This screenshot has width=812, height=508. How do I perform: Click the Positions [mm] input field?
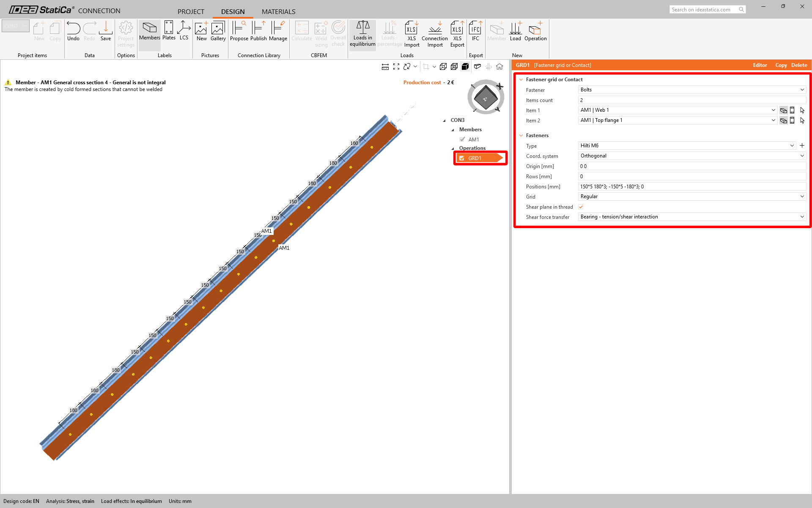click(691, 187)
